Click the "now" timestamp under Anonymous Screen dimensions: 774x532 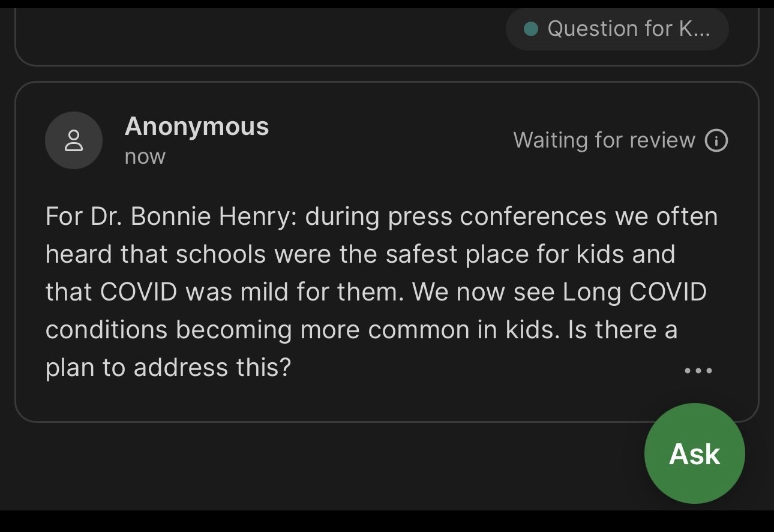tap(145, 157)
